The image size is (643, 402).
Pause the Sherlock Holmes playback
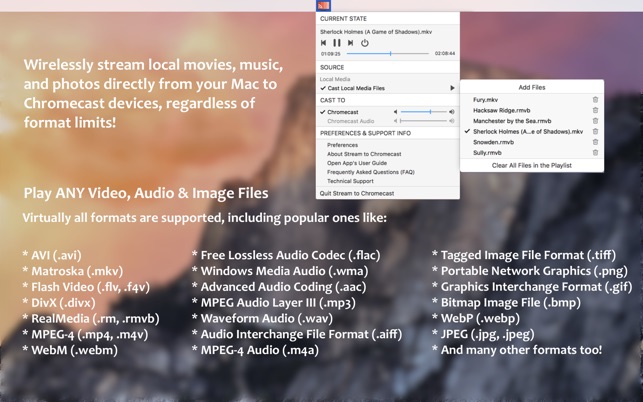(337, 43)
